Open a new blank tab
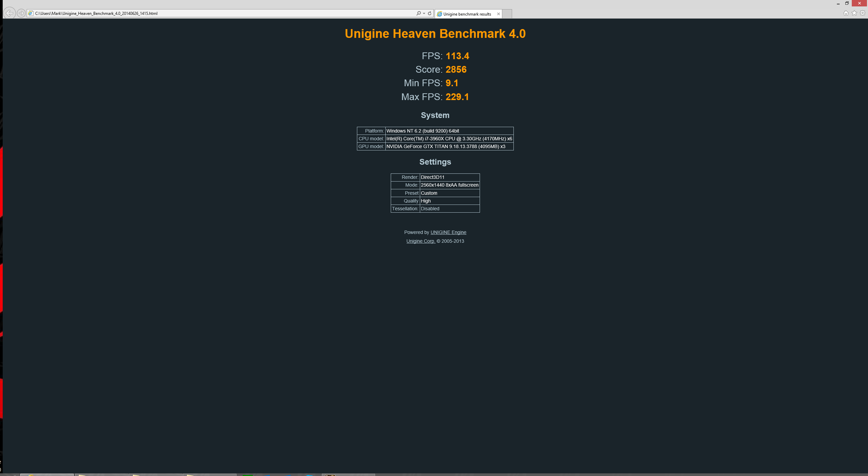Viewport: 868px width, 476px height. pos(507,14)
